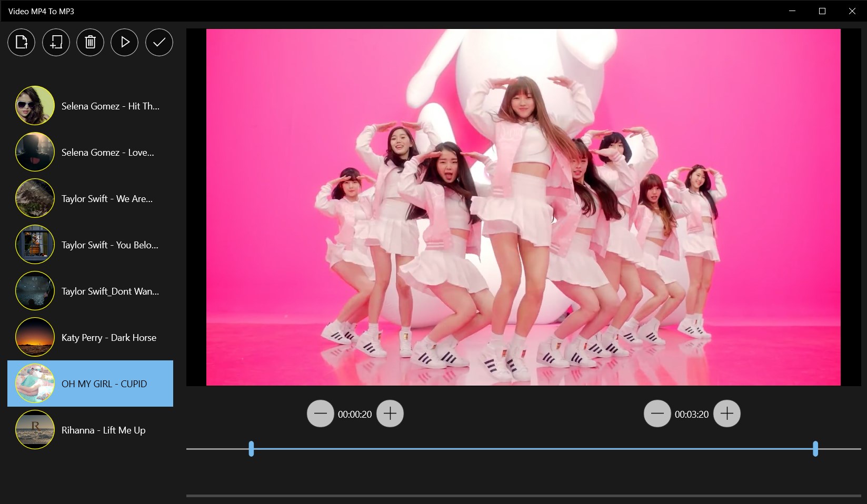Select Selena Gomez - Love... track
Screen dimensions: 867x504
pyautogui.click(x=90, y=152)
